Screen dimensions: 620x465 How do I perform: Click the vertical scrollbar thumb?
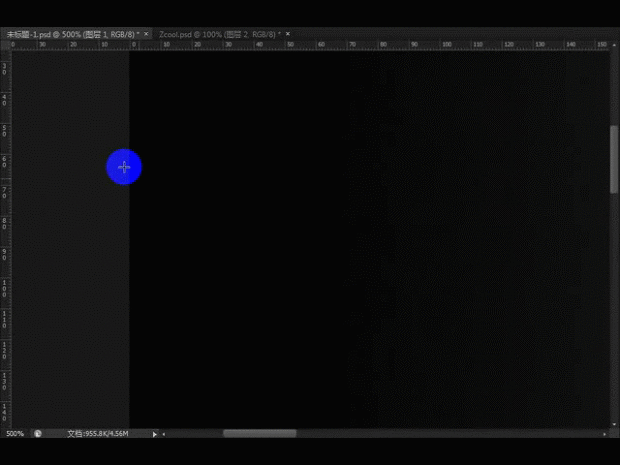point(614,160)
